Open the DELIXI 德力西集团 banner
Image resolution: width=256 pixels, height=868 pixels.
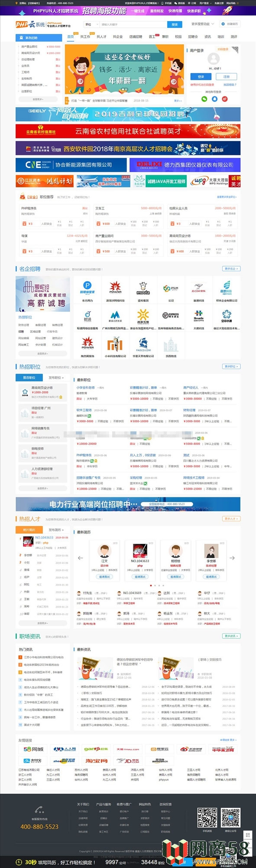click(x=185, y=165)
